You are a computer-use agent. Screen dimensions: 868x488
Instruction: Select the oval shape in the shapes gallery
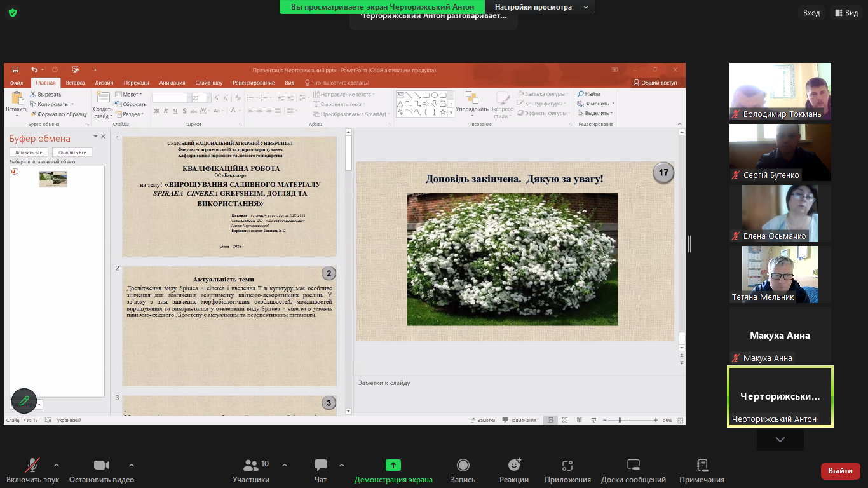[x=435, y=95]
